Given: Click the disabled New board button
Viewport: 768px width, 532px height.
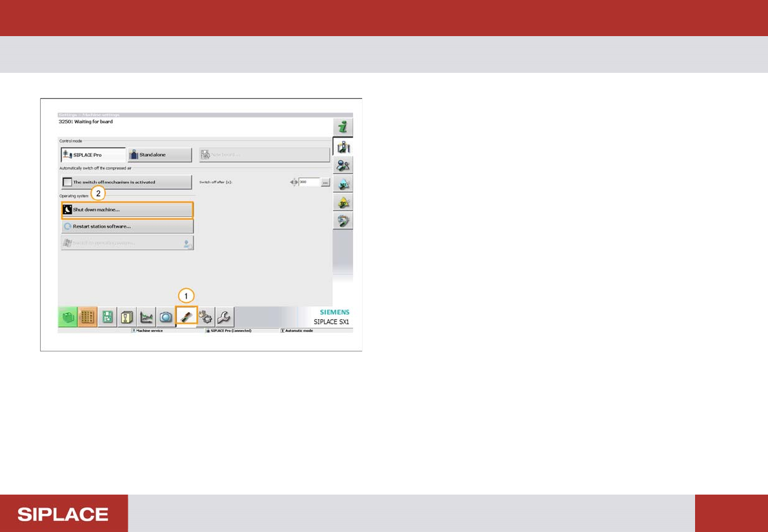Looking at the screenshot, I should pos(265,155).
